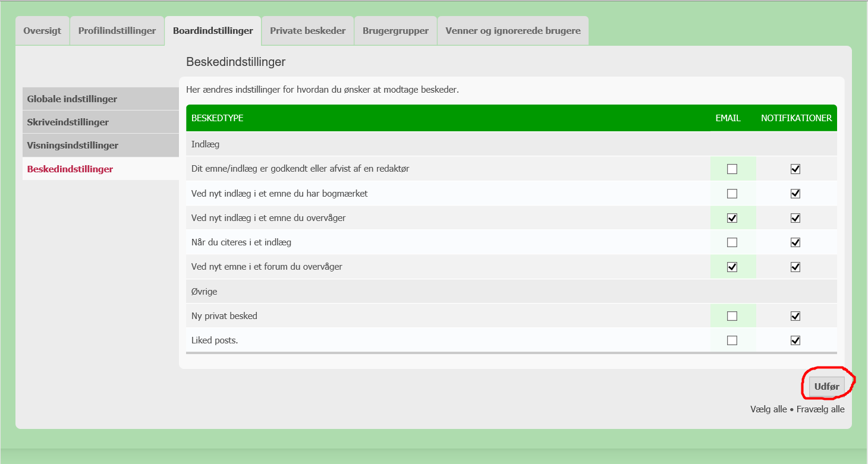
Task: Uncheck notification for new post in watched topic
Action: pyautogui.click(x=795, y=218)
